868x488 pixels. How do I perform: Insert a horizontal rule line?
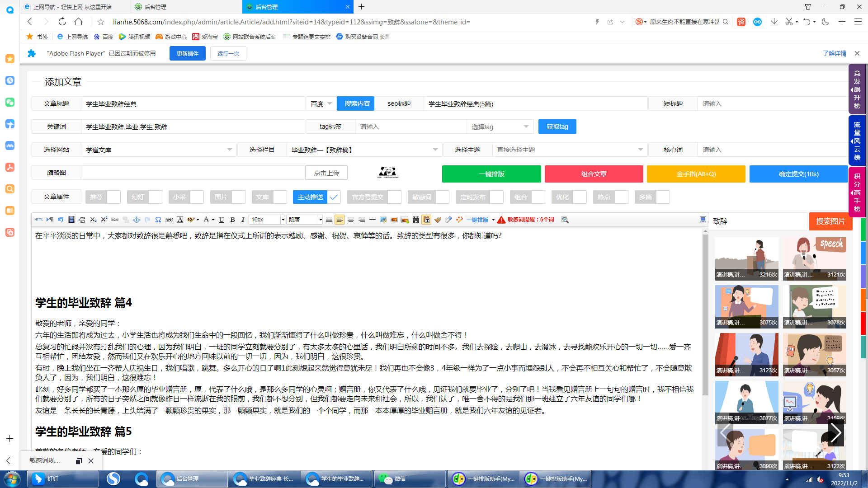[373, 220]
